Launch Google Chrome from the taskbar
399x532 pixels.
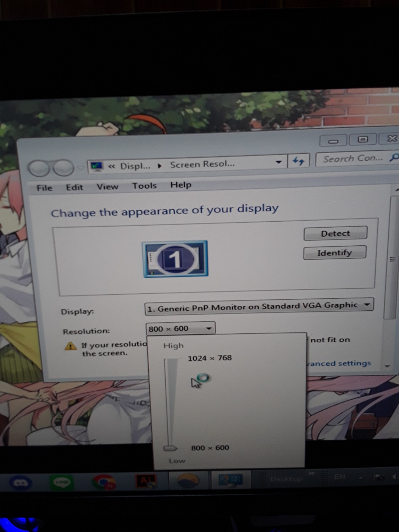pos(104,482)
